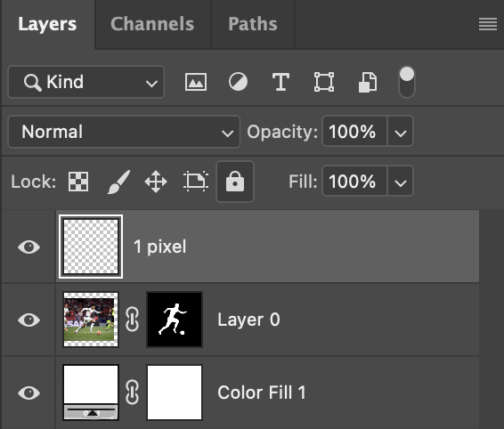Select the Color Fill 1 mask thumbnail
504x429 pixels.
(x=175, y=393)
